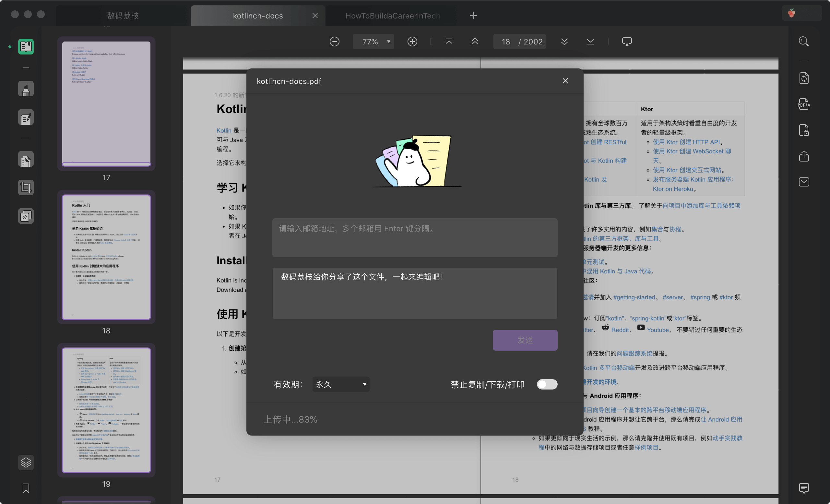830x504 pixels.
Task: Open the 有效期 validity dropdown showing 永久
Action: [x=340, y=384]
